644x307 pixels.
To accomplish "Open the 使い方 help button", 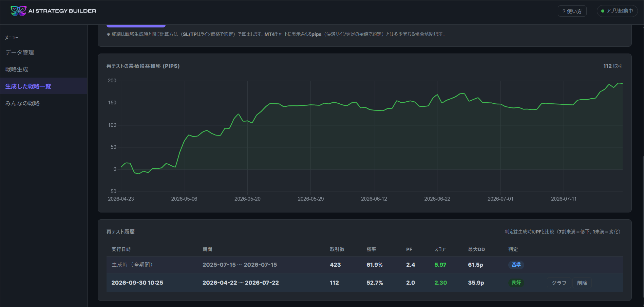I will tap(572, 11).
